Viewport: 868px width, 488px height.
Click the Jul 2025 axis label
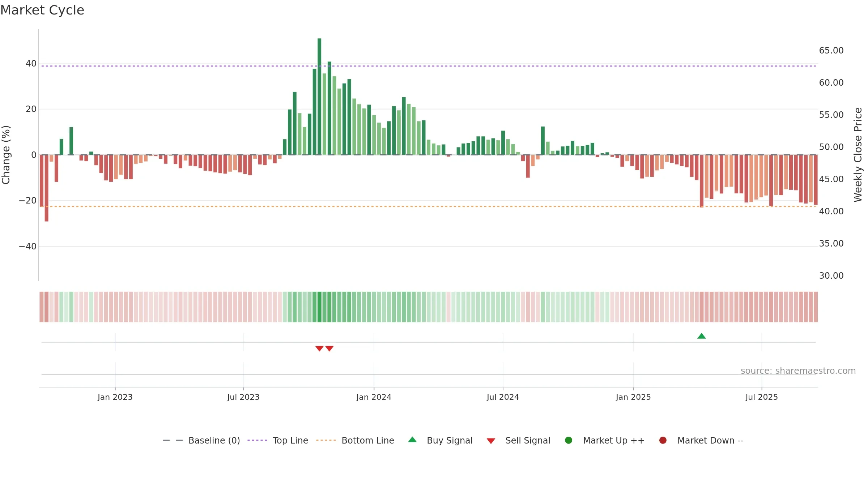coord(762,397)
